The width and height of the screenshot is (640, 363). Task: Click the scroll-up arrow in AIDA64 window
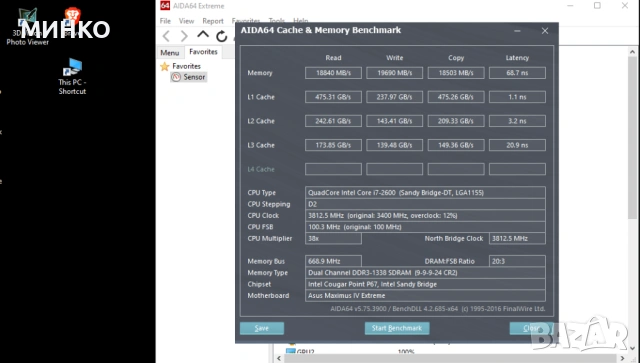tap(632, 52)
